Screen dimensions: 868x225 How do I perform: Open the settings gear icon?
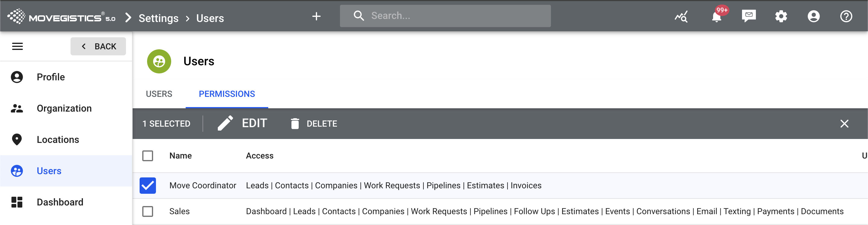tap(781, 16)
